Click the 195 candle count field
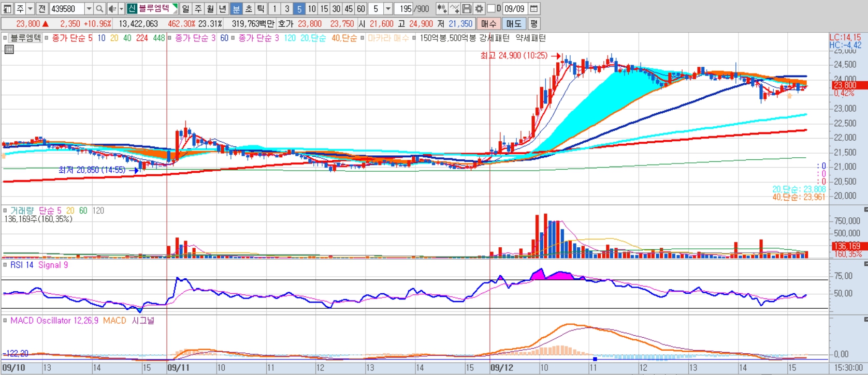This screenshot has width=868, height=375. [x=404, y=9]
